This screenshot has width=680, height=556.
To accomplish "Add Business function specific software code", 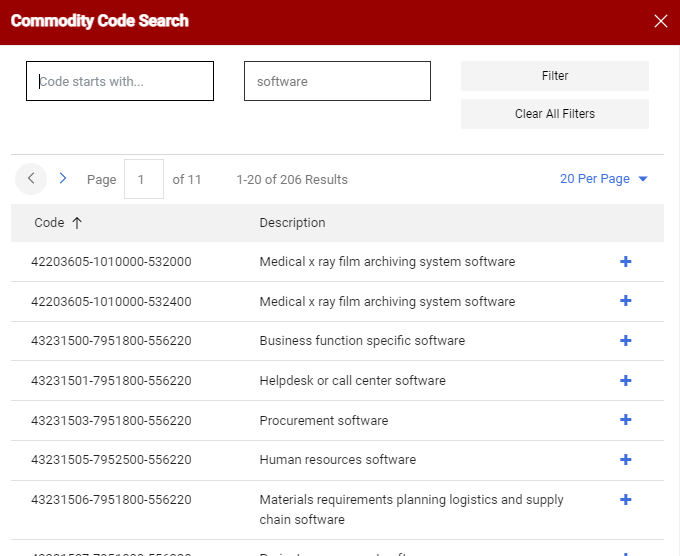I will tap(626, 341).
